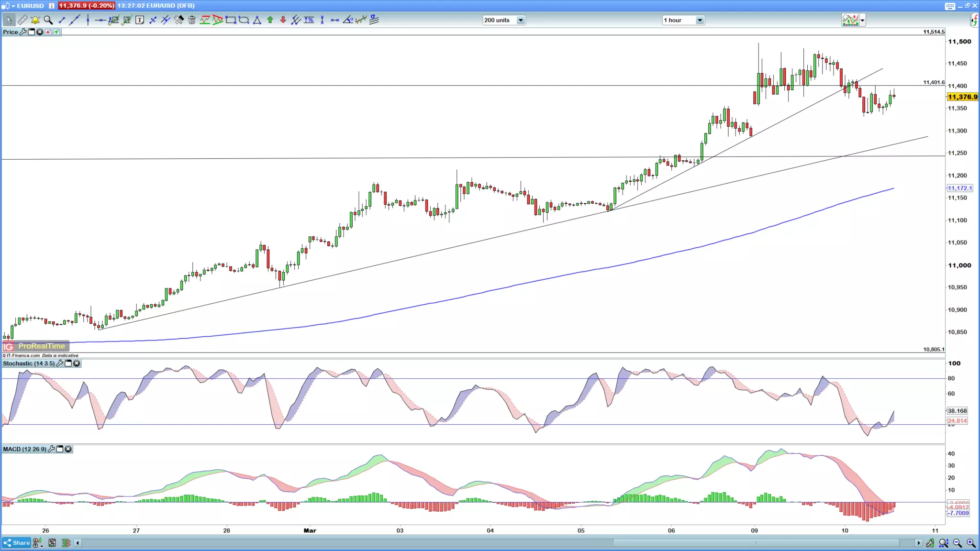This screenshot has width=980, height=551.
Task: Remove the Stochastic indicator panel
Action: [x=77, y=364]
